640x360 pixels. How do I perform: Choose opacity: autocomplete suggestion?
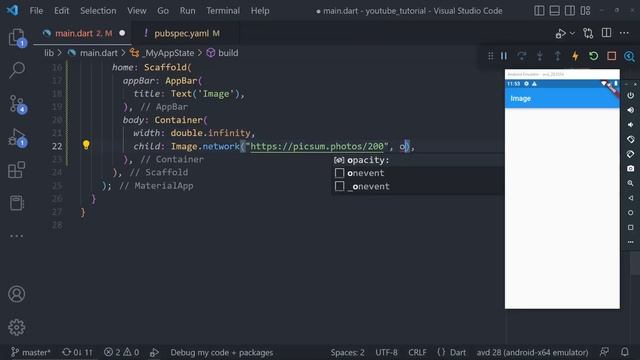coord(418,160)
